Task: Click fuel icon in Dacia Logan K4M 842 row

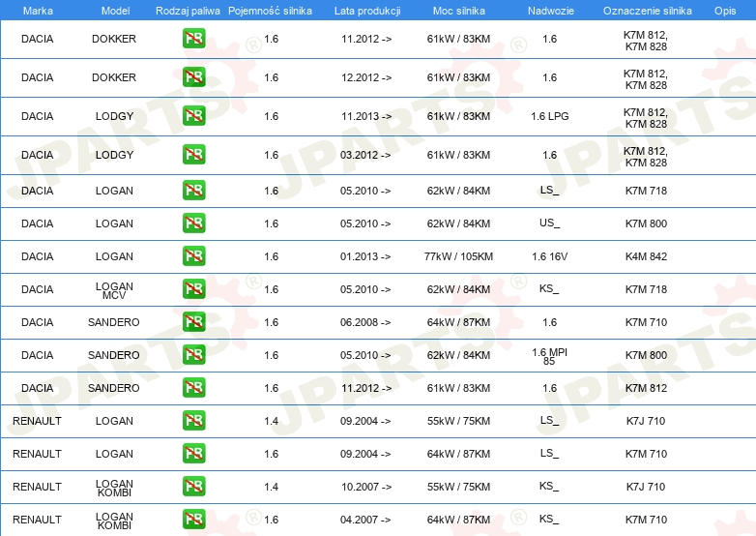Action: (193, 256)
